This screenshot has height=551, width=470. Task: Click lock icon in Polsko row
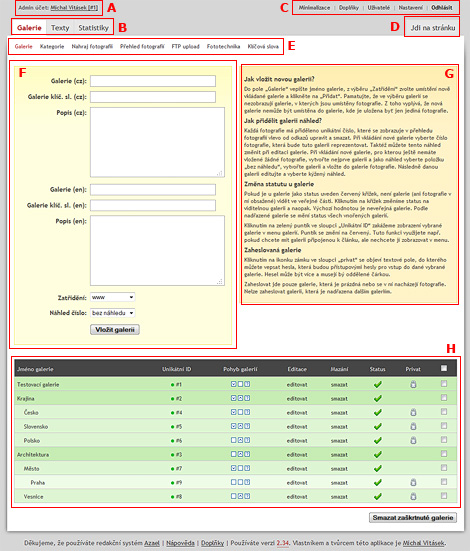413,440
